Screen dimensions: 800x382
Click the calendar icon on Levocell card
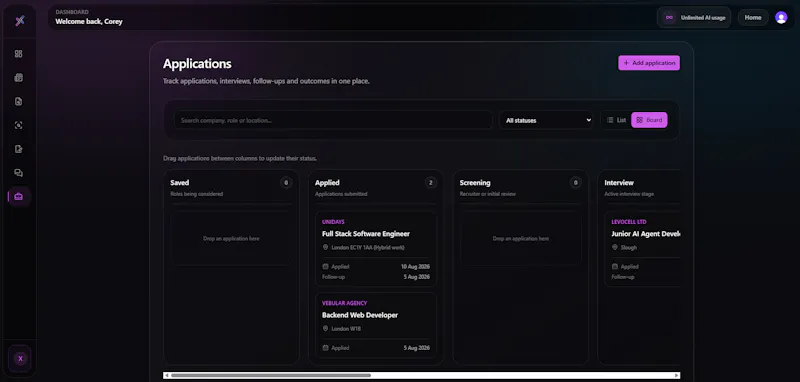click(x=614, y=266)
